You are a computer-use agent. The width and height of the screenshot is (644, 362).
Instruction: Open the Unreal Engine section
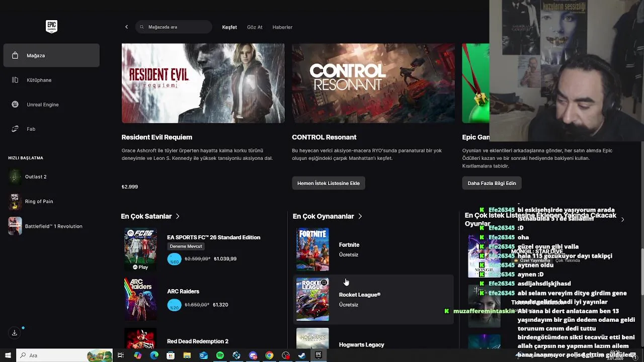click(x=51, y=105)
